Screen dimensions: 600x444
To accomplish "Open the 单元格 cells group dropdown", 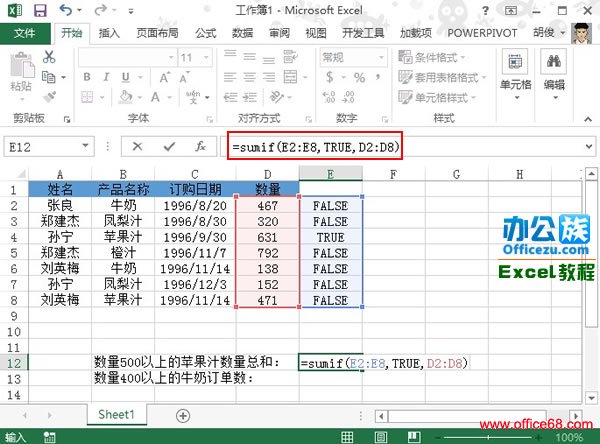I will tap(515, 75).
